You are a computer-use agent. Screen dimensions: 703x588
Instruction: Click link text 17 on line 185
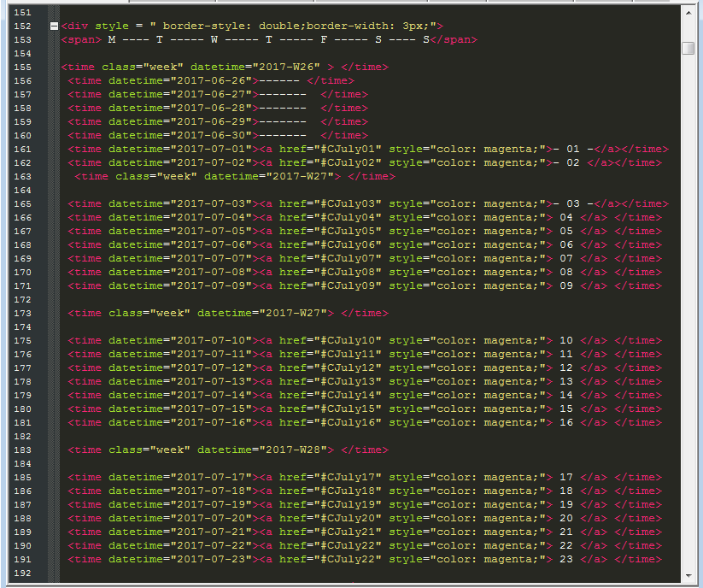[x=566, y=478]
